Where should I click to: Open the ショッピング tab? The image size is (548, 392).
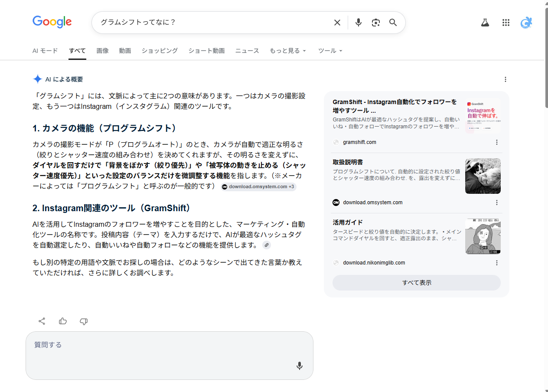click(160, 51)
